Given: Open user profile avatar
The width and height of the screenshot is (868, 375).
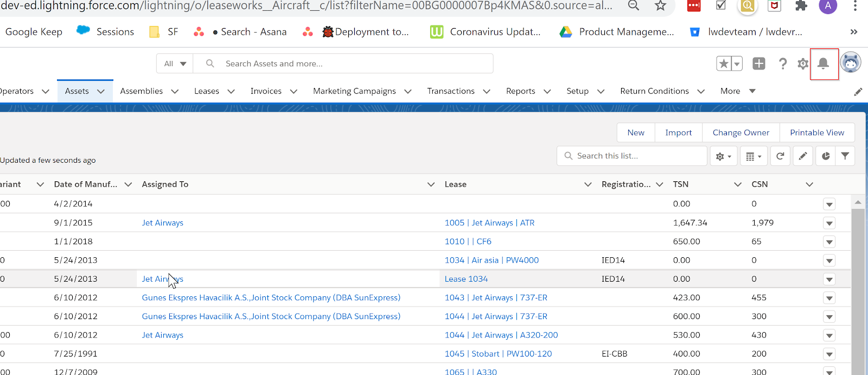Looking at the screenshot, I should click(851, 63).
